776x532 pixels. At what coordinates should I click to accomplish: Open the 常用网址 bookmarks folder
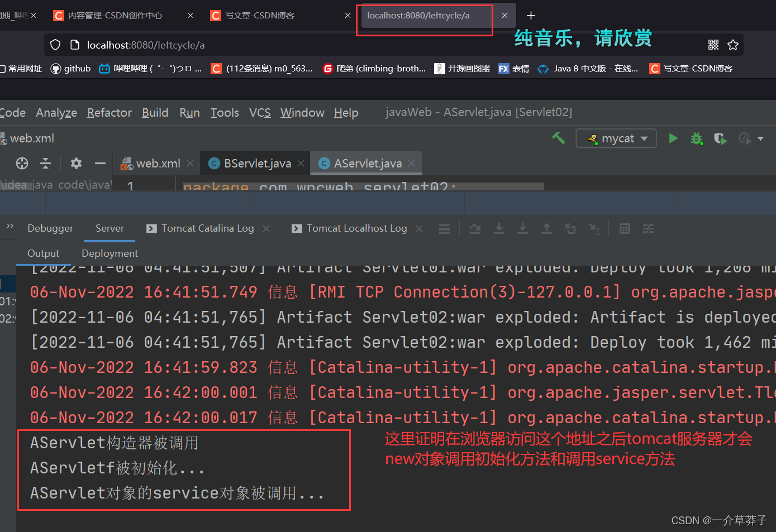pos(21,68)
